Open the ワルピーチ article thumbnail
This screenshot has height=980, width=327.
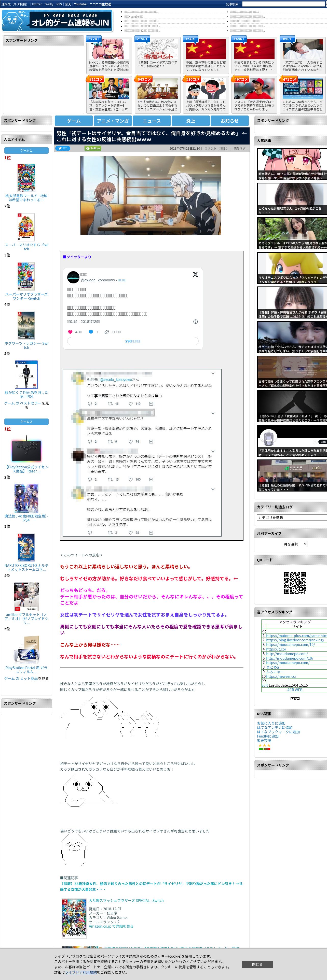tap(292, 268)
